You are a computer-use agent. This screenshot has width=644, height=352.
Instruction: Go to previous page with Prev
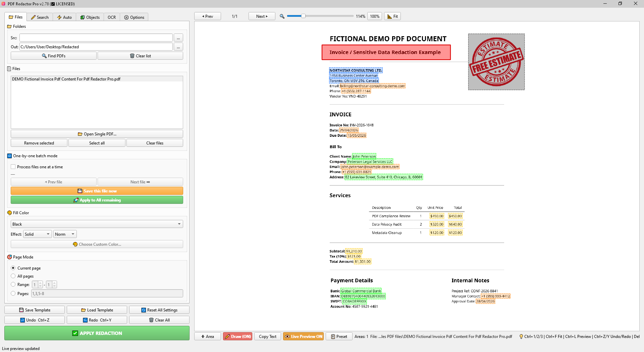(x=208, y=16)
